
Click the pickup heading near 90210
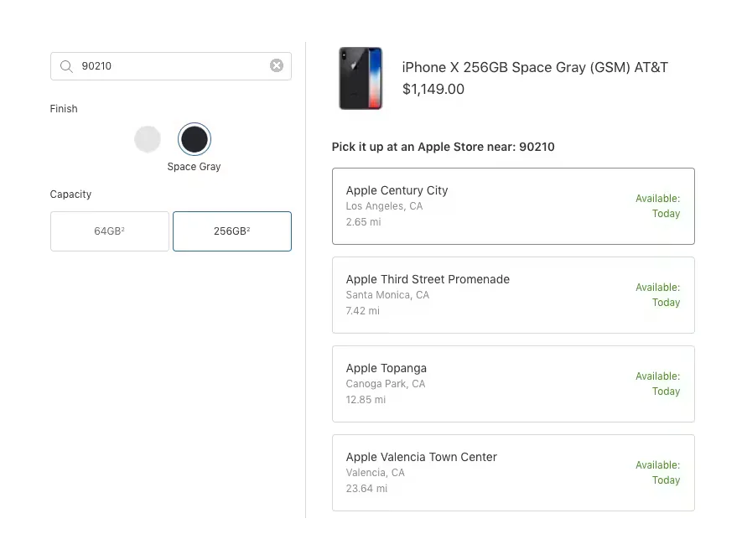click(443, 147)
